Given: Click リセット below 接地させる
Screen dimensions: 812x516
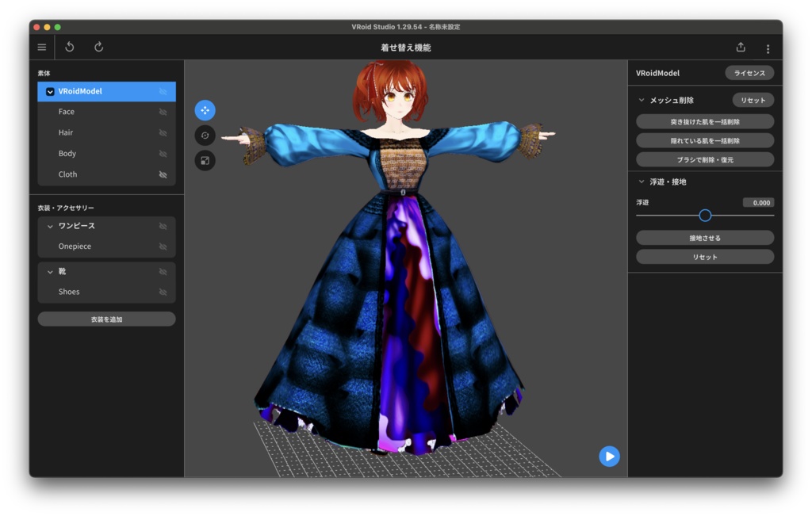Looking at the screenshot, I should [705, 258].
